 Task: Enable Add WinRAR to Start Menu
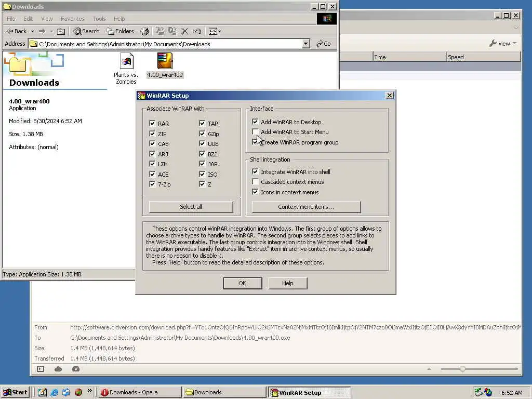coord(255,131)
